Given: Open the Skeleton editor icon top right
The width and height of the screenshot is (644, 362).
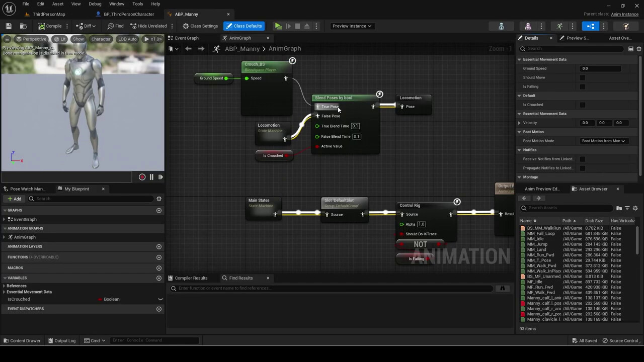Looking at the screenshot, I should [501, 26].
